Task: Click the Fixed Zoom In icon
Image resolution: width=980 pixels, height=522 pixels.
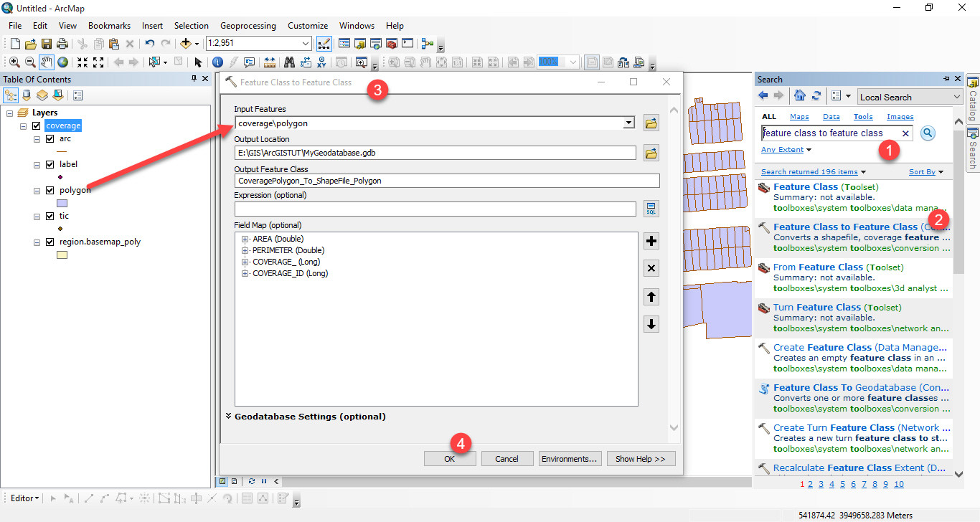Action: coord(83,62)
